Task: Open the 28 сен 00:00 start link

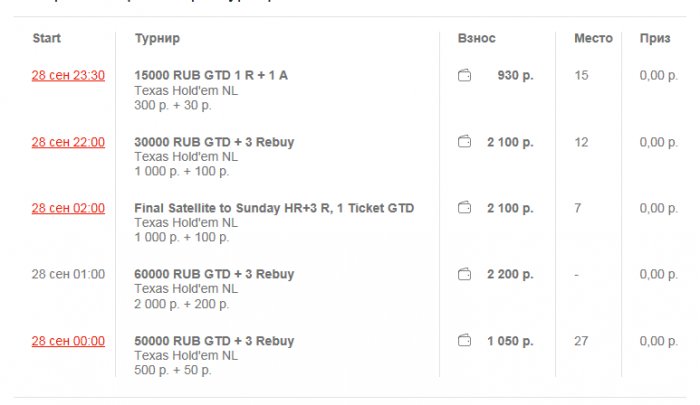Action: (x=68, y=341)
